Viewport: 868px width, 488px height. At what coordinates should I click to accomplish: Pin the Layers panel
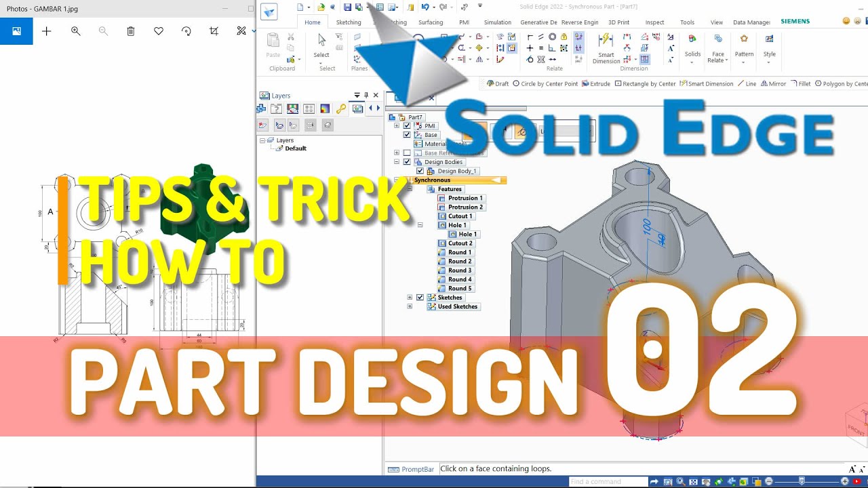[366, 96]
